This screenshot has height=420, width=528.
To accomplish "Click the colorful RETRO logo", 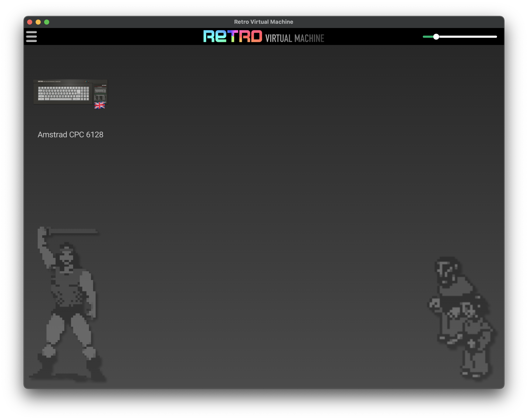I will coord(232,36).
